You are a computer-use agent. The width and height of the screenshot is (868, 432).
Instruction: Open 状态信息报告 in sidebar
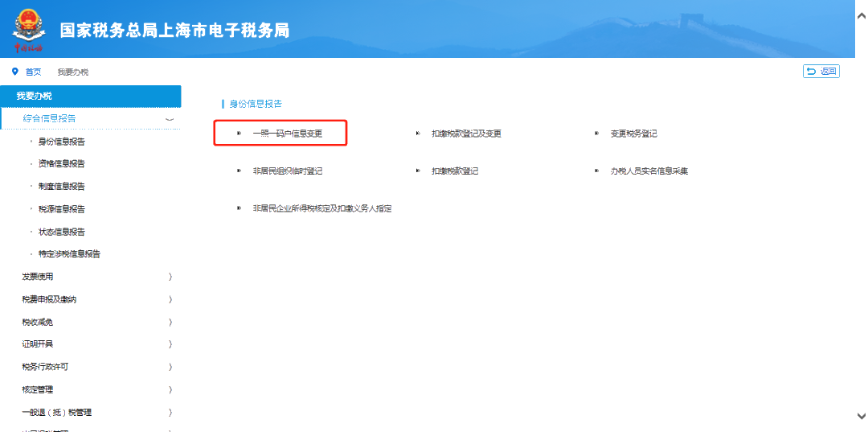pyautogui.click(x=61, y=232)
